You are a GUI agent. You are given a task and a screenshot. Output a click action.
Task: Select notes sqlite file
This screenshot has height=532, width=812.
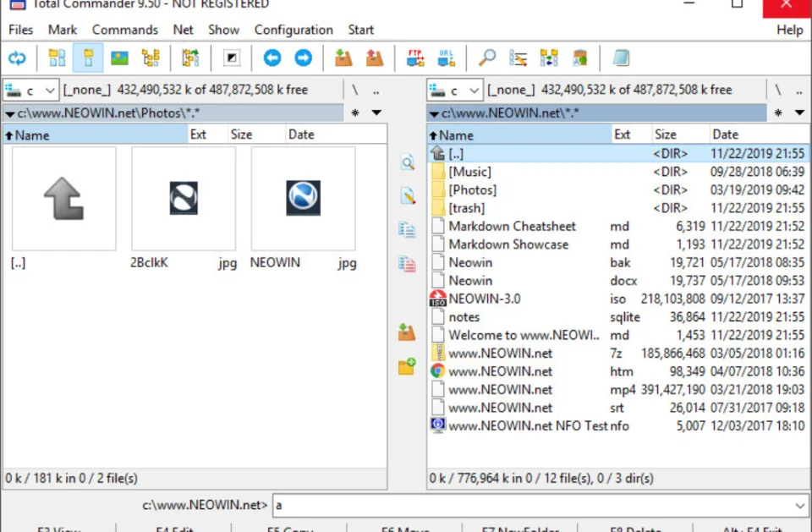(617, 316)
